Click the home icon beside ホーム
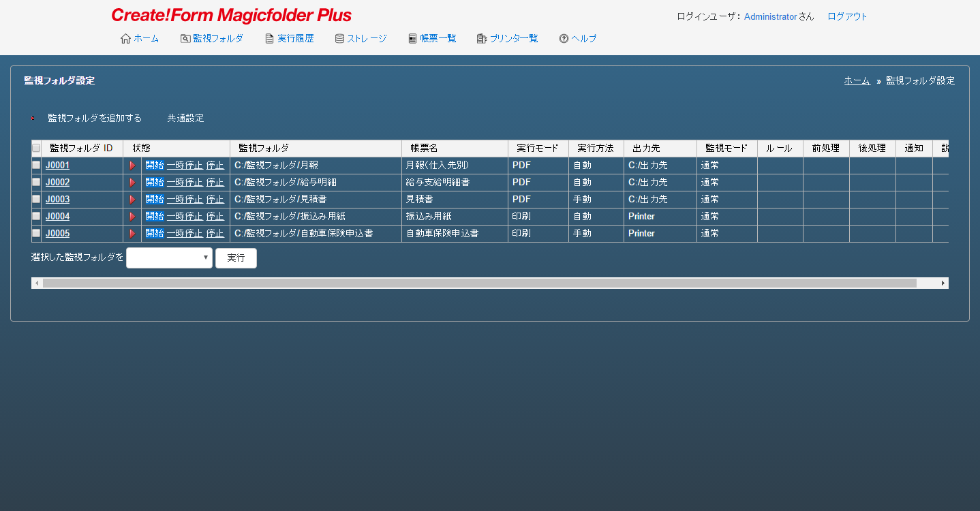This screenshot has width=980, height=511. point(125,39)
